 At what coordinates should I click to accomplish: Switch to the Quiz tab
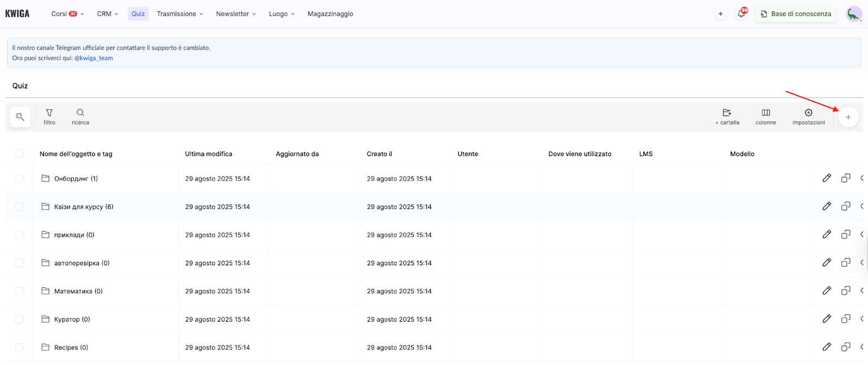(x=138, y=14)
